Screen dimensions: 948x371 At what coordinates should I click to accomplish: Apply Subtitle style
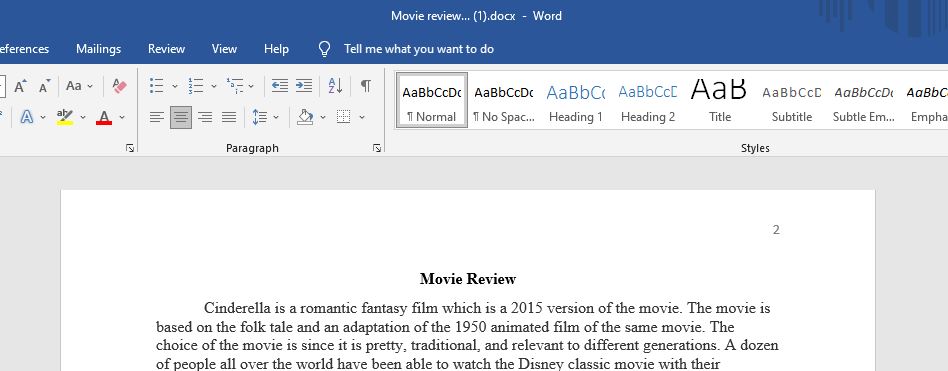pos(791,100)
